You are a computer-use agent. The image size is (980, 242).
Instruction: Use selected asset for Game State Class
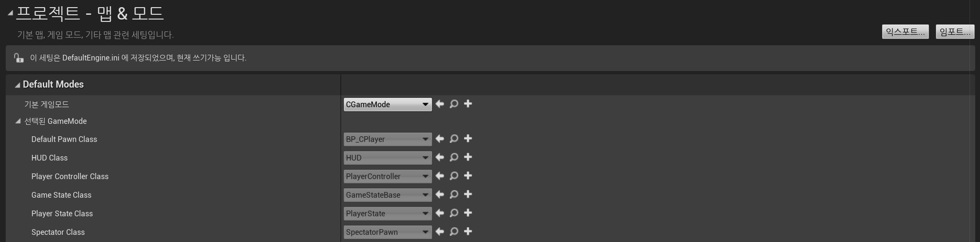[440, 194]
